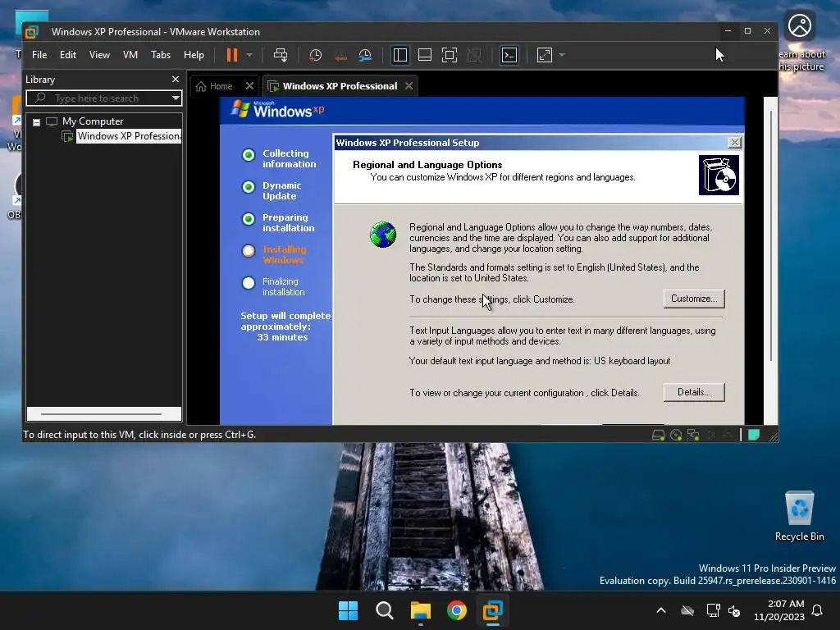Open the Recycle Bin desktop icon
This screenshot has height=630, width=840.
tap(799, 516)
